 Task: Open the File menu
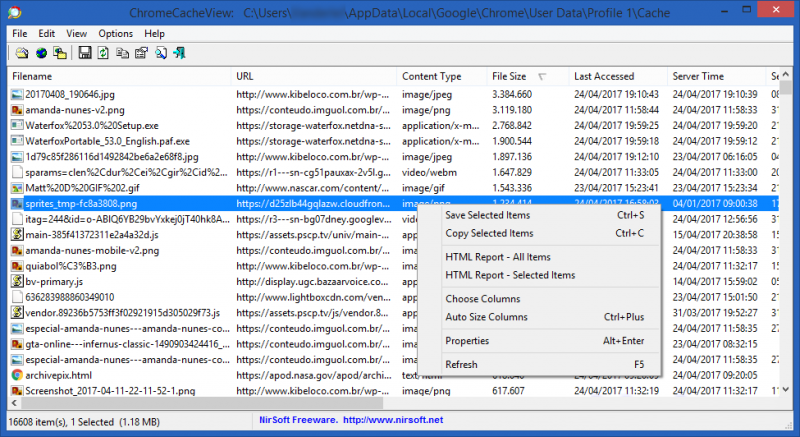[20, 33]
